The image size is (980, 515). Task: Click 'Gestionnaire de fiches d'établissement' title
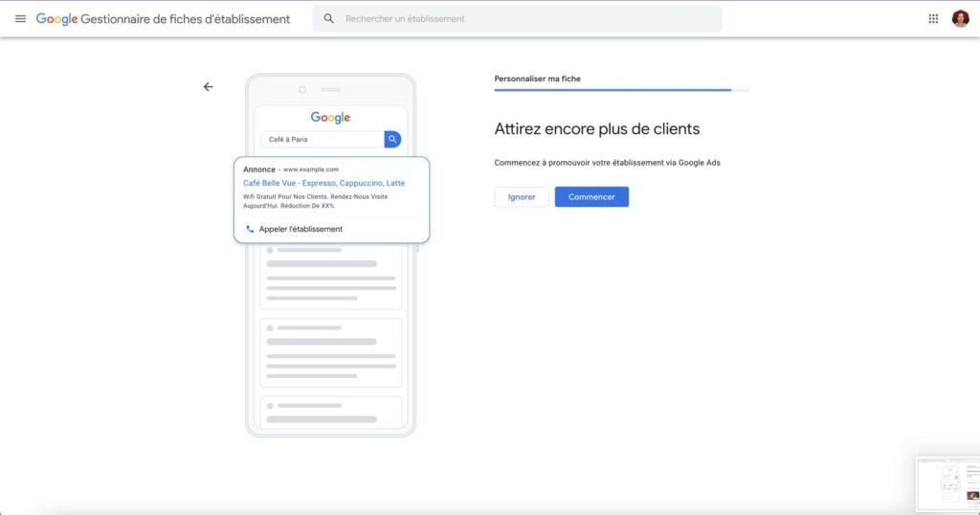click(185, 19)
